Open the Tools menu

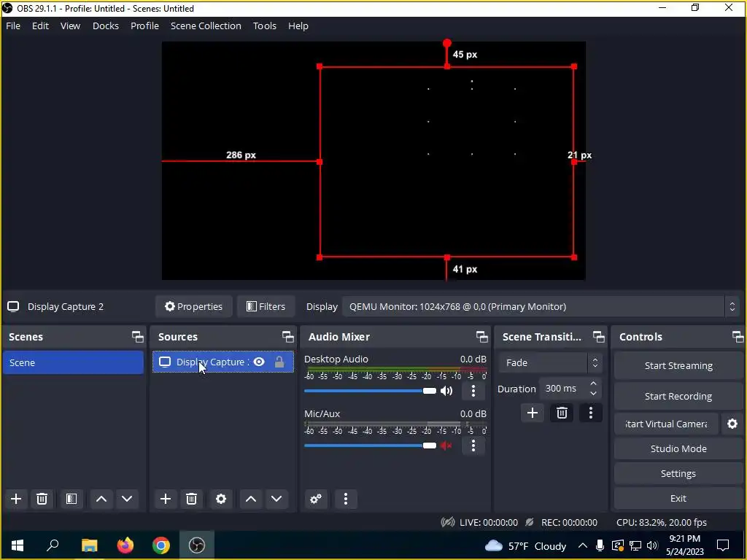(264, 26)
